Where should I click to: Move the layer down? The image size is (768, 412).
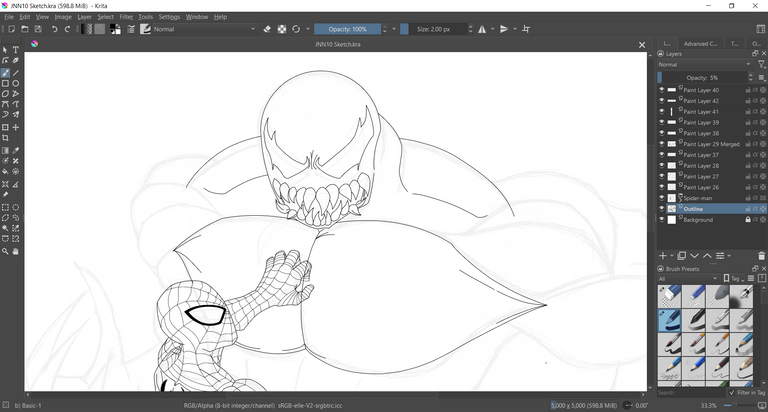695,256
